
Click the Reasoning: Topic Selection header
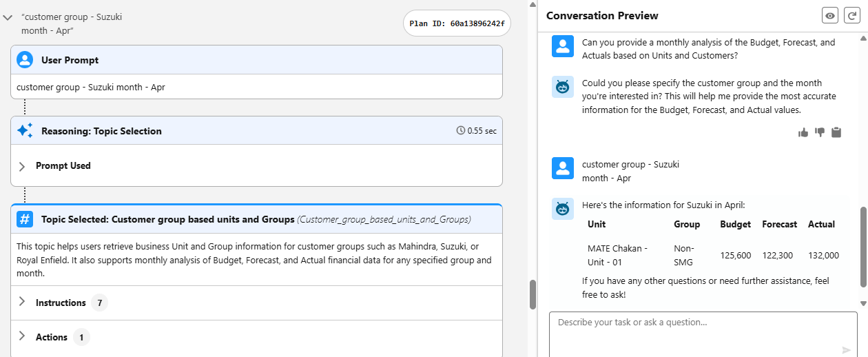101,131
